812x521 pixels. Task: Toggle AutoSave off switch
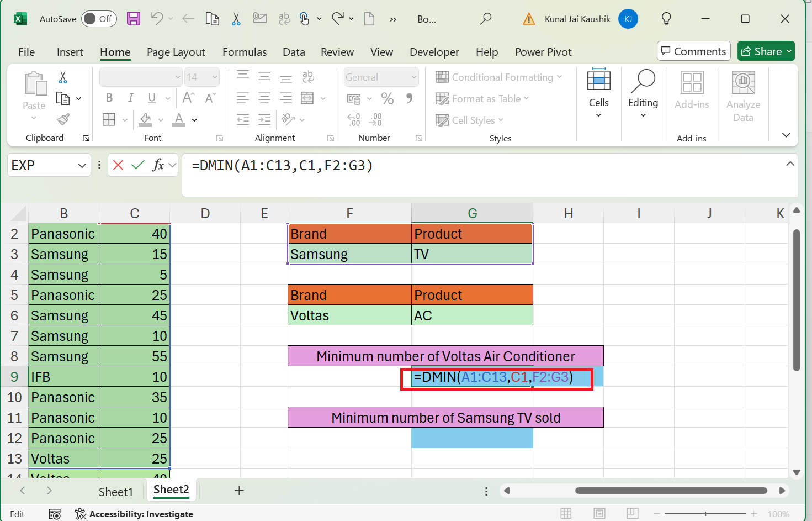[98, 18]
